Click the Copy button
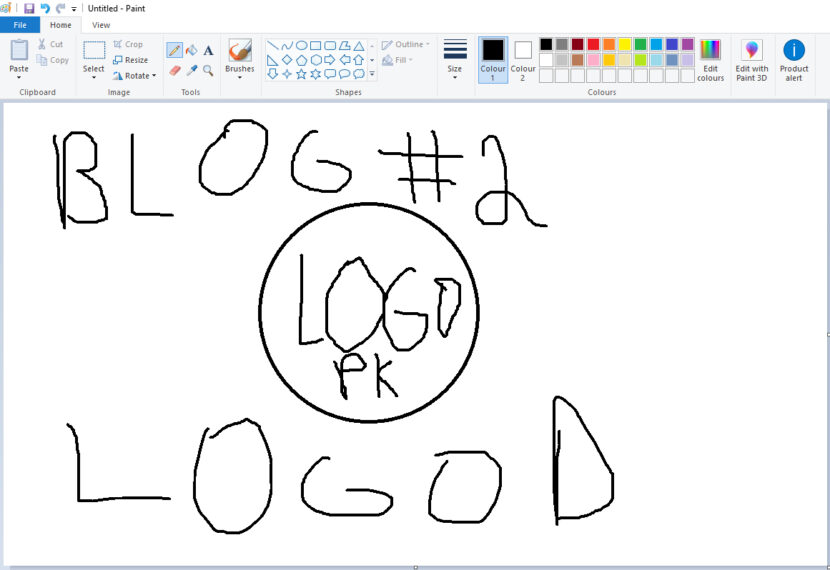The width and height of the screenshot is (830, 570). click(52, 60)
